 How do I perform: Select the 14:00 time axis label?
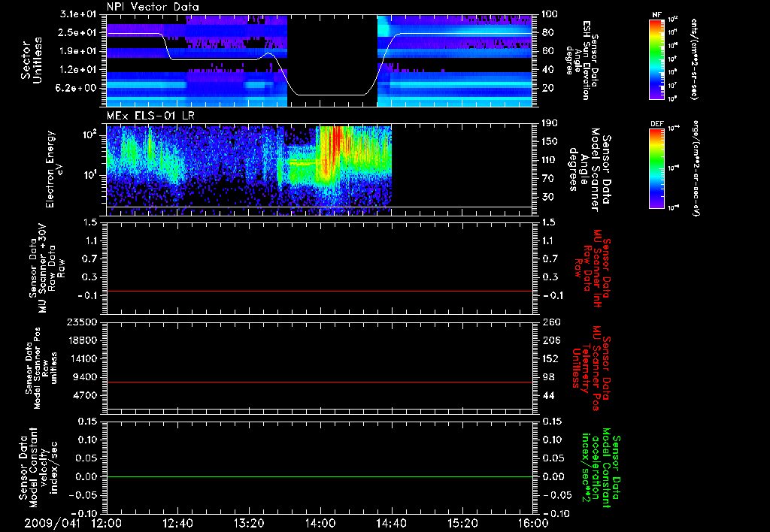coord(320,523)
